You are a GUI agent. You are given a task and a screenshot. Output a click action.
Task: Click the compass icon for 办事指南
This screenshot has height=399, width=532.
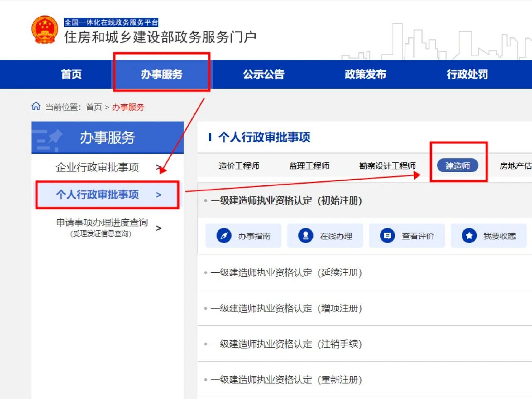(x=224, y=236)
